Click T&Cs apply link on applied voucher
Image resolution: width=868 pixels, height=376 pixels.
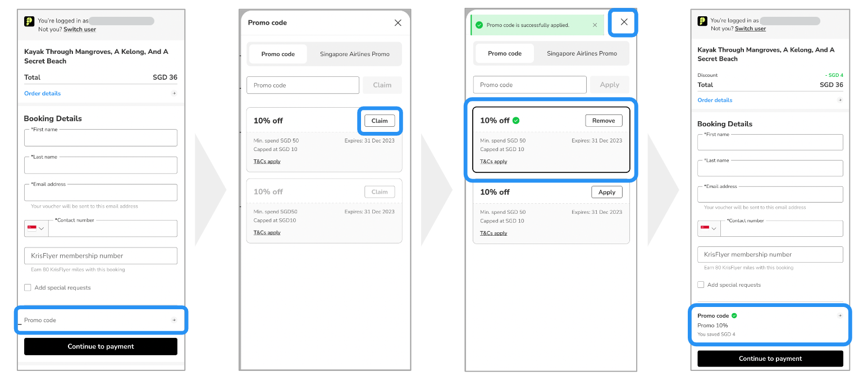click(x=494, y=162)
